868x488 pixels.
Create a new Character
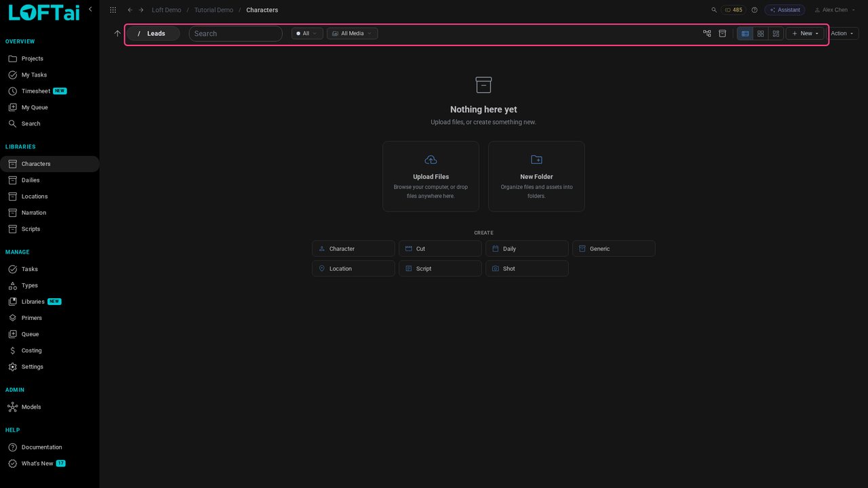pyautogui.click(x=353, y=249)
